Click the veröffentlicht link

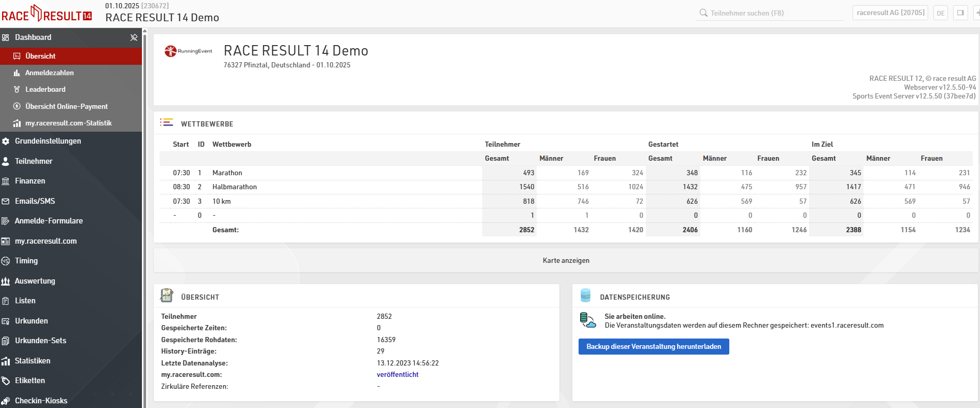tap(397, 375)
